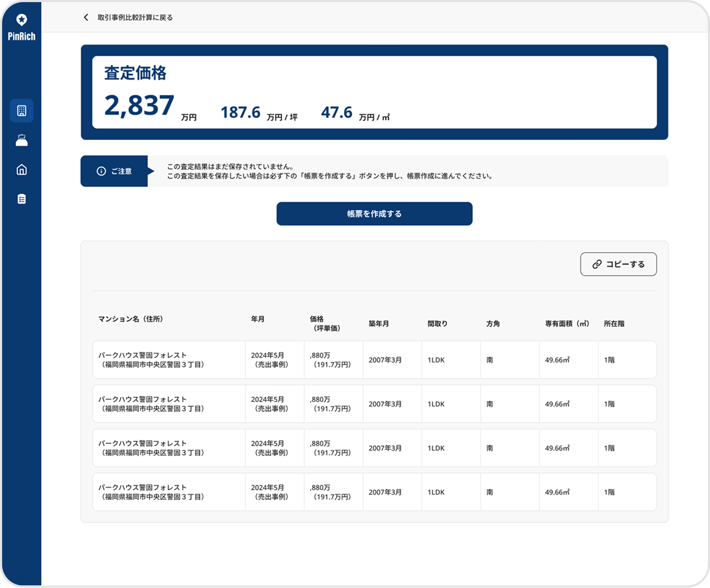This screenshot has height=588, width=710.
Task: Click the マンション名（住所） column header
Action: click(x=131, y=319)
